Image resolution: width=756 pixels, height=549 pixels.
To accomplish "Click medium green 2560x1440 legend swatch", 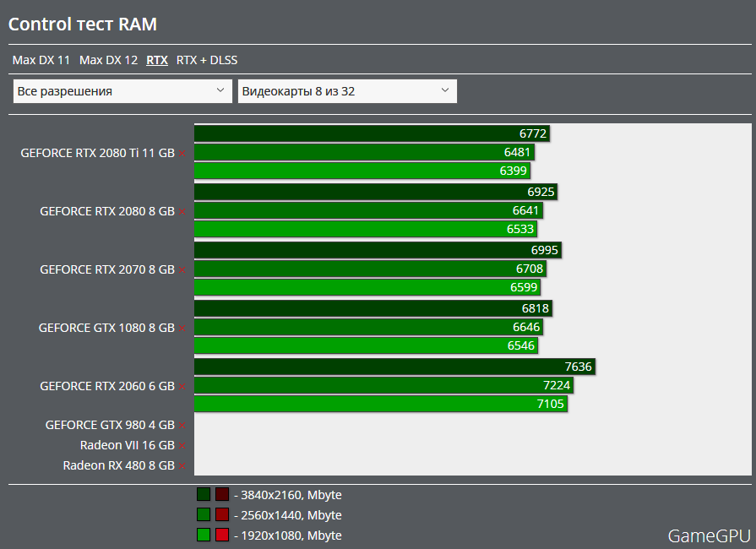I will [x=204, y=515].
